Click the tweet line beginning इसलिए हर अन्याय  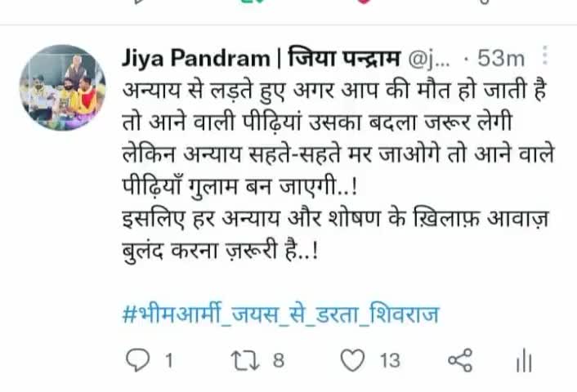click(335, 220)
